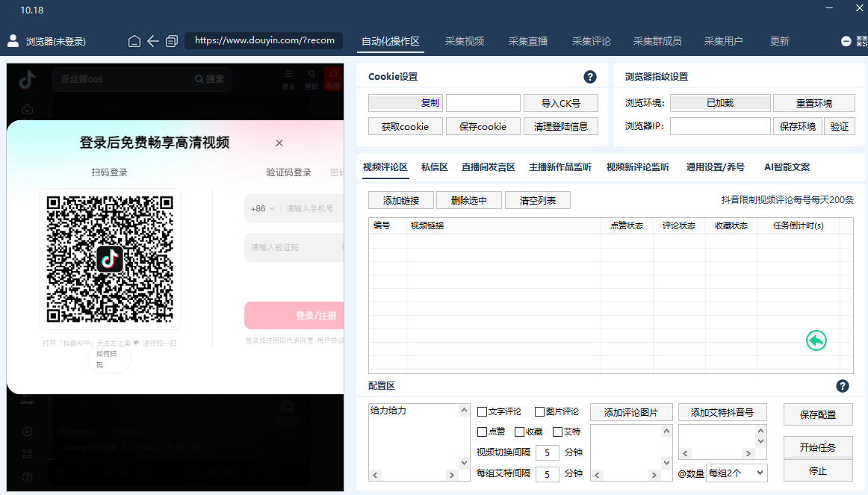
Task: Click the 删除选中 button
Action: (469, 200)
